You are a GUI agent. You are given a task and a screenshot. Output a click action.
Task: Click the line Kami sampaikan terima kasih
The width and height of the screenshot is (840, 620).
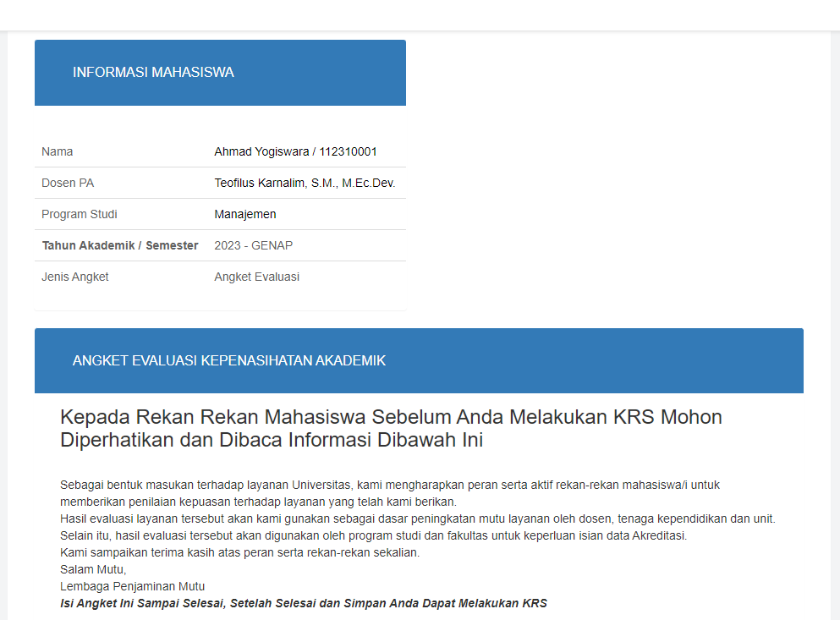tap(240, 552)
